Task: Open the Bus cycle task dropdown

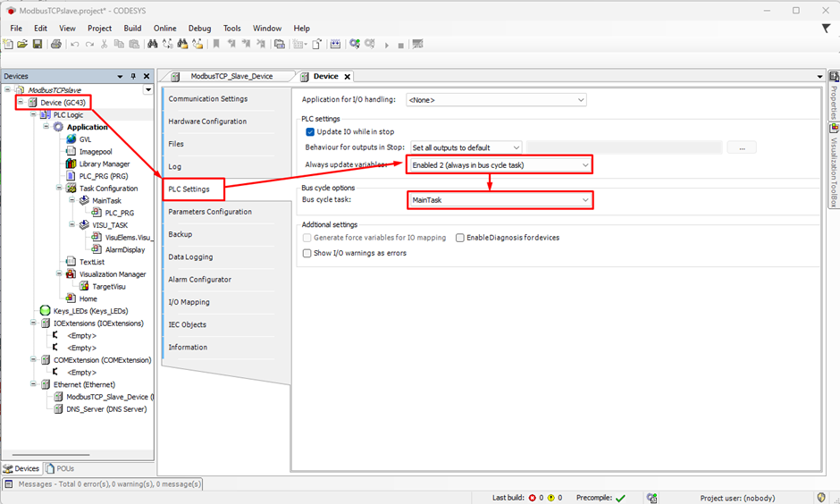Action: click(x=500, y=200)
